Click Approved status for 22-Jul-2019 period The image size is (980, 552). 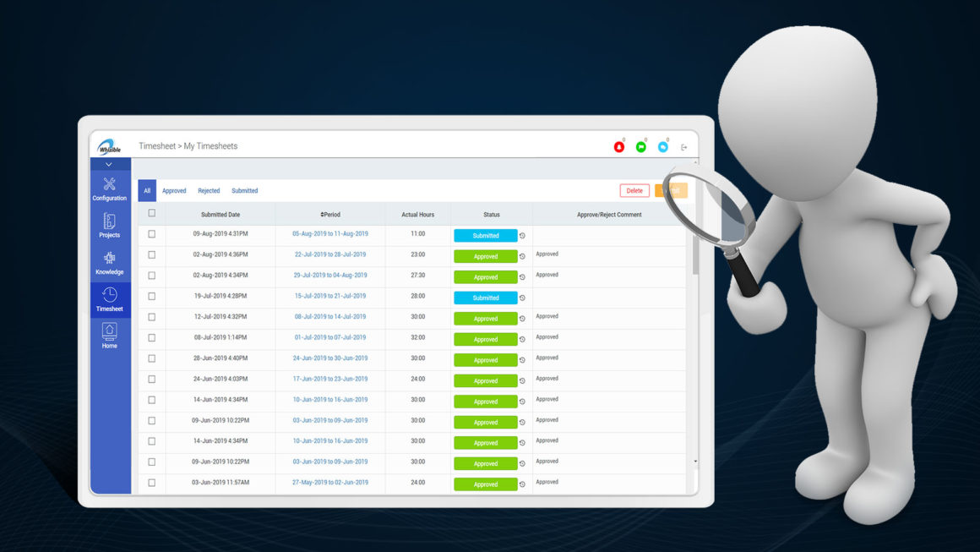[x=485, y=256]
